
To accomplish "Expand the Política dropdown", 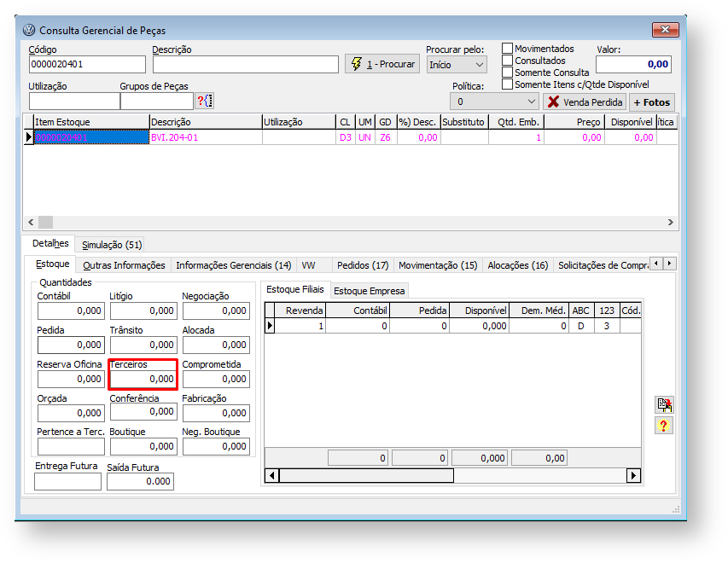I will (x=494, y=102).
